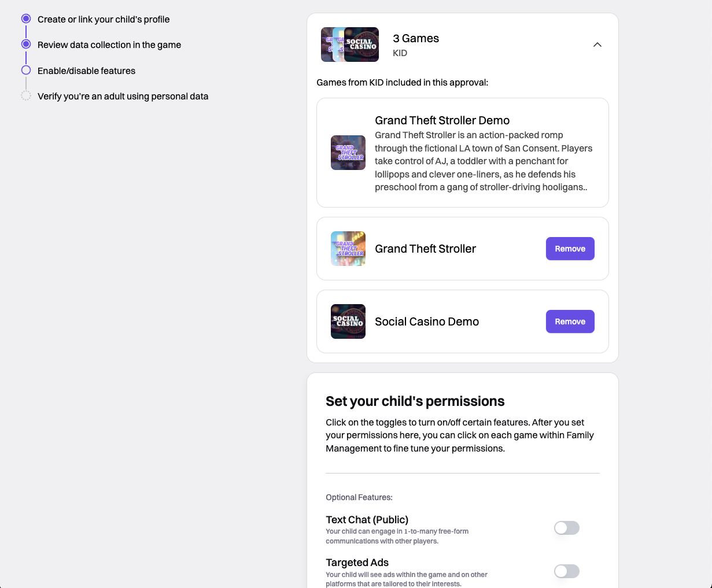Remove Grand Theft Stroller from approval
The width and height of the screenshot is (712, 588).
[x=570, y=249]
